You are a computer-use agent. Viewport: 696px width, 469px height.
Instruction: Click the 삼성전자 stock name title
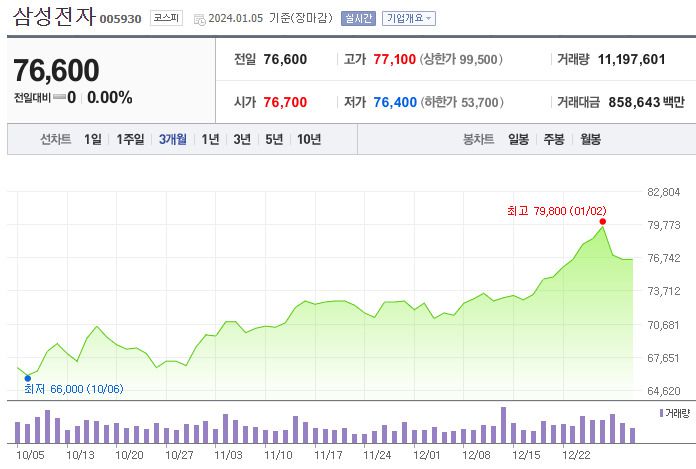click(x=54, y=17)
